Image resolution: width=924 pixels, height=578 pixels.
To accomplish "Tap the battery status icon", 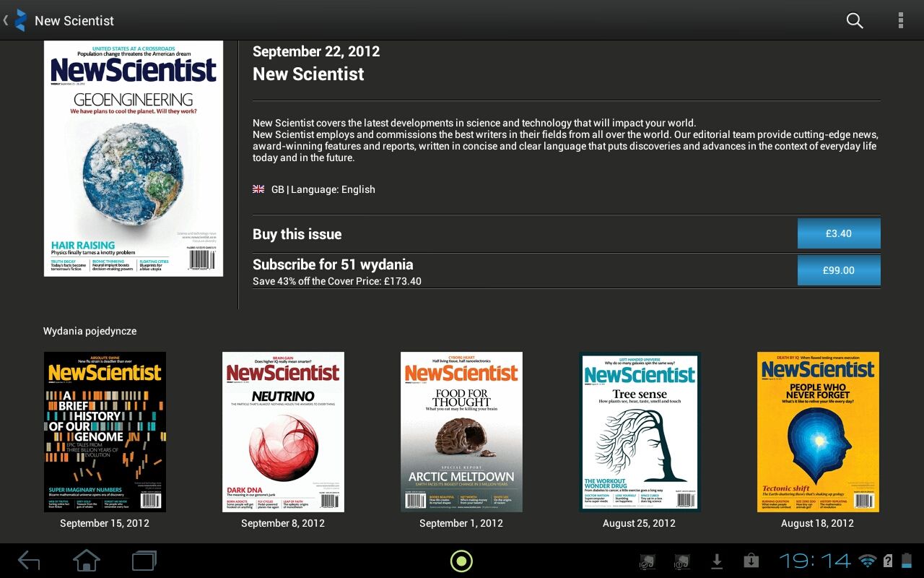I will 907,561.
